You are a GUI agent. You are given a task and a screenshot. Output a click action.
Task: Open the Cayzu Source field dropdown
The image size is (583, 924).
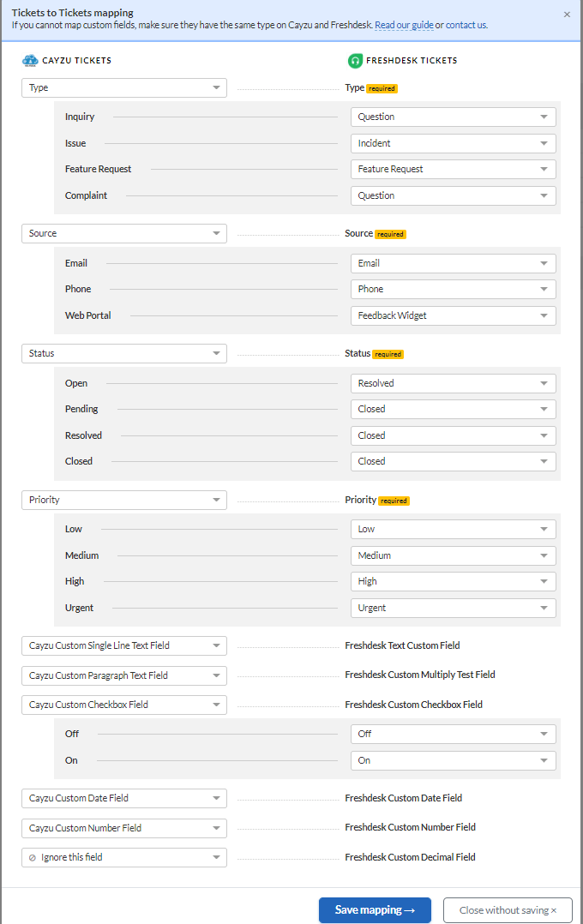[x=124, y=233]
